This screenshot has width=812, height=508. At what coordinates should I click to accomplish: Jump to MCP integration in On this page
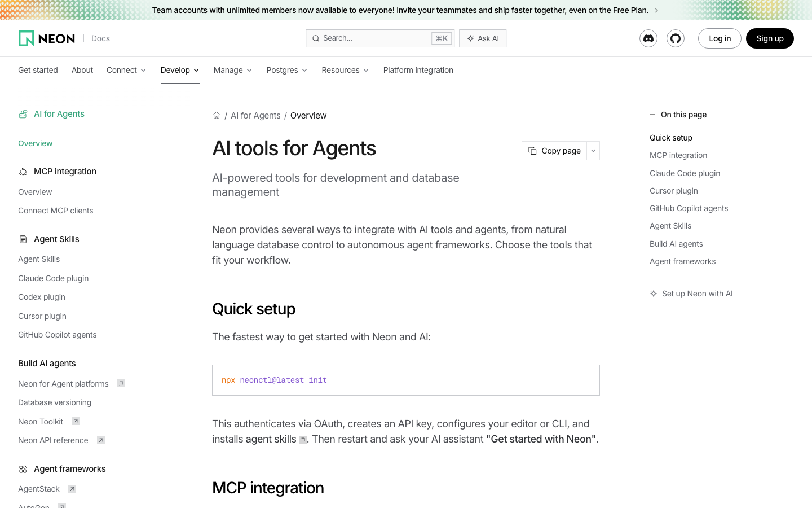tap(678, 155)
